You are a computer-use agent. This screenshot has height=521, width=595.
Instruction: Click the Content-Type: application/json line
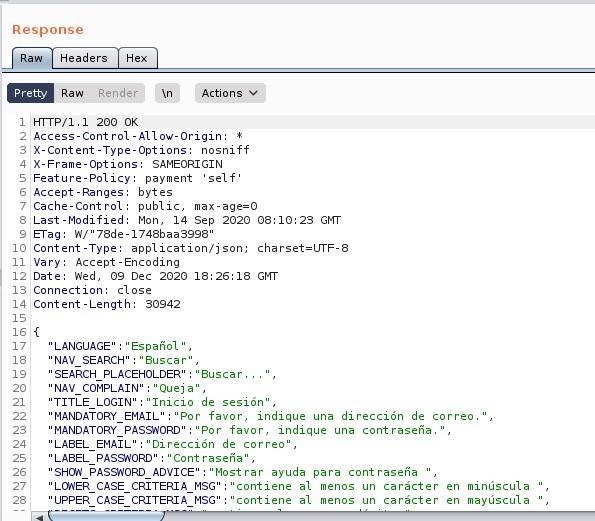coord(191,248)
